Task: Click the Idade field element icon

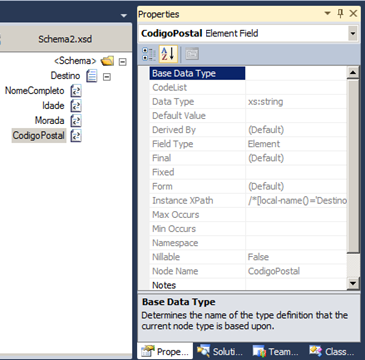Action: click(76, 106)
